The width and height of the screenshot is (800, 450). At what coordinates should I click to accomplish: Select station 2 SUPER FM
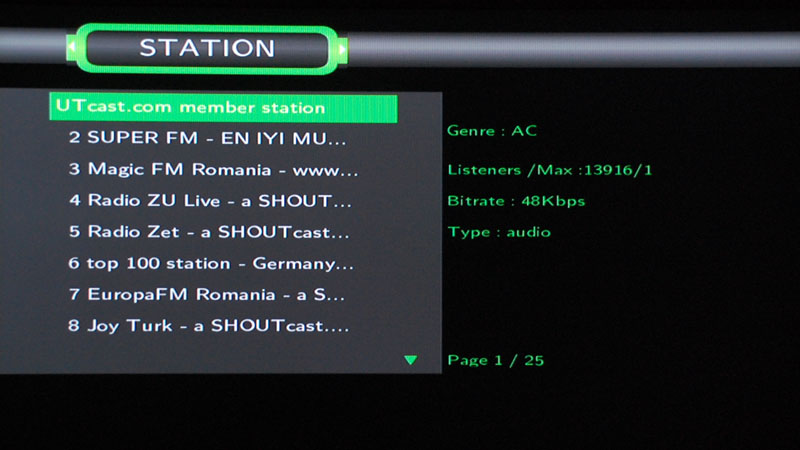(207, 138)
